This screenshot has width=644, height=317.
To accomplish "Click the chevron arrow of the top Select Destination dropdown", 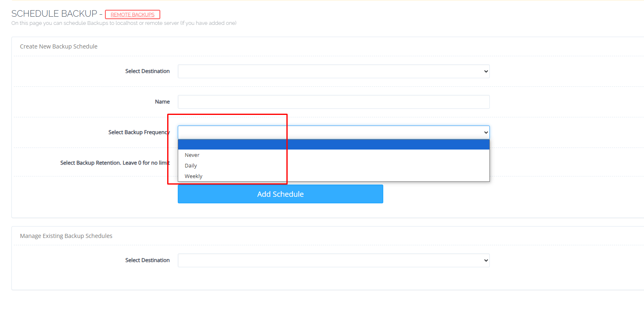I will 486,71.
